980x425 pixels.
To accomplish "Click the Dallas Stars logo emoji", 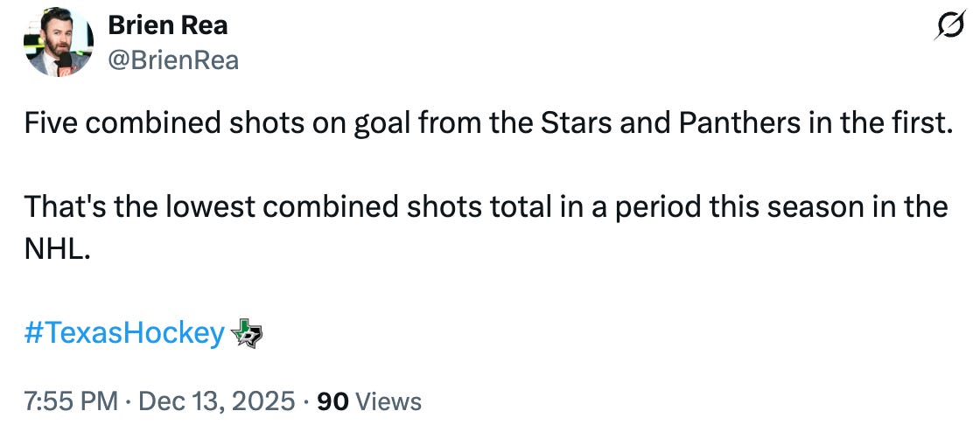I will click(x=246, y=333).
